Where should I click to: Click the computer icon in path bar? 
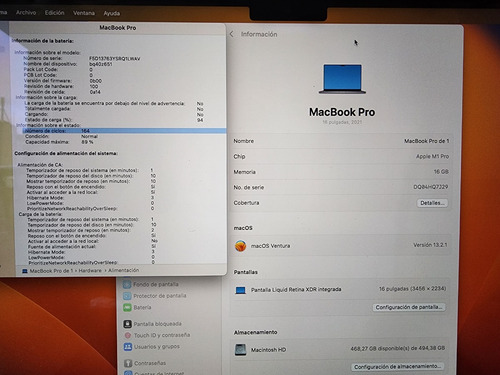[25, 271]
